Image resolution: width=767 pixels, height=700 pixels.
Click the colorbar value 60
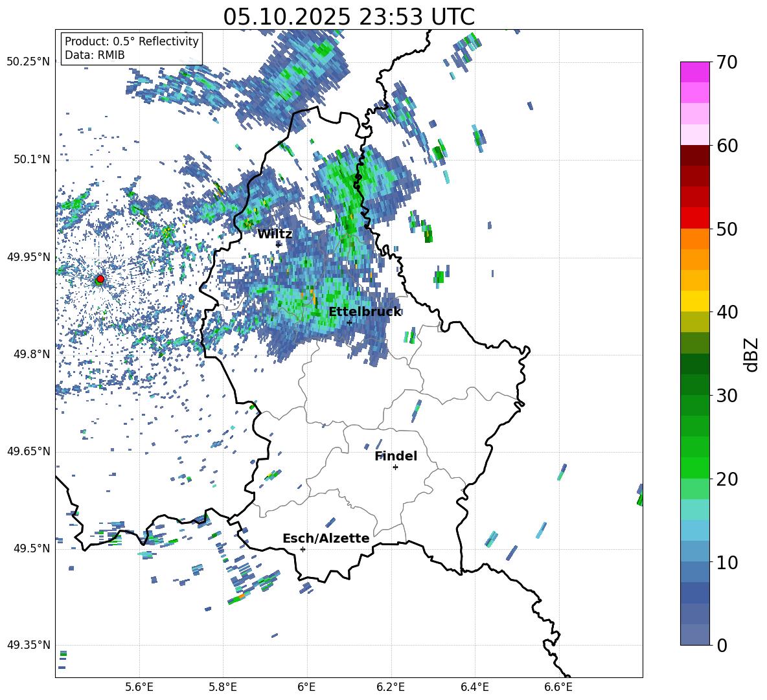click(x=727, y=146)
